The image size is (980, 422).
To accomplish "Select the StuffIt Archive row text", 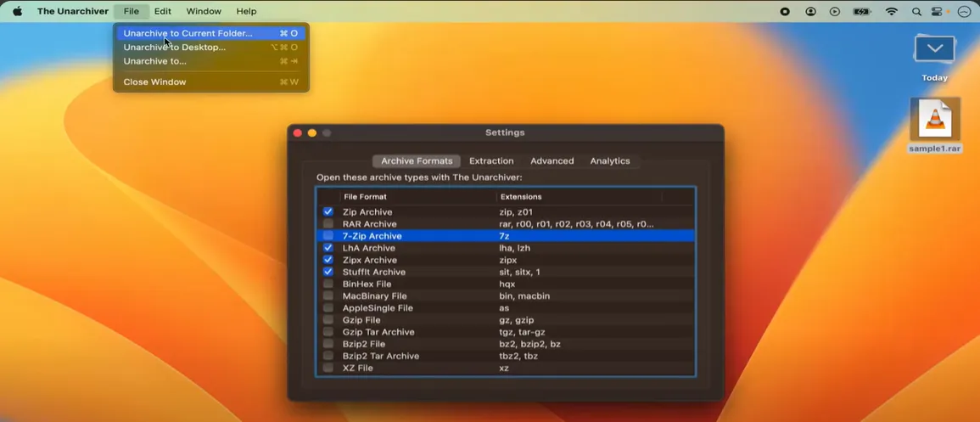I will pos(373,272).
